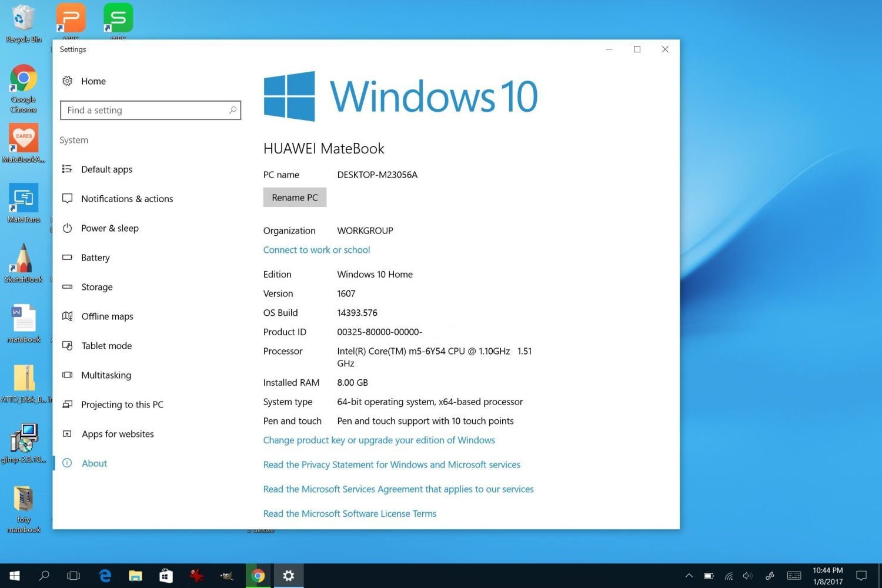This screenshot has width=882, height=588.
Task: Switch to Chrome on taskbar
Action: pyautogui.click(x=258, y=576)
